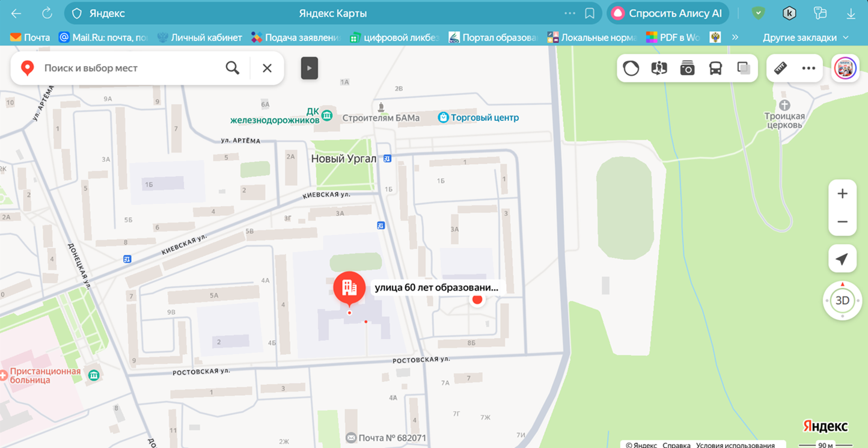Click "Спросить Алису AI" button

point(668,13)
